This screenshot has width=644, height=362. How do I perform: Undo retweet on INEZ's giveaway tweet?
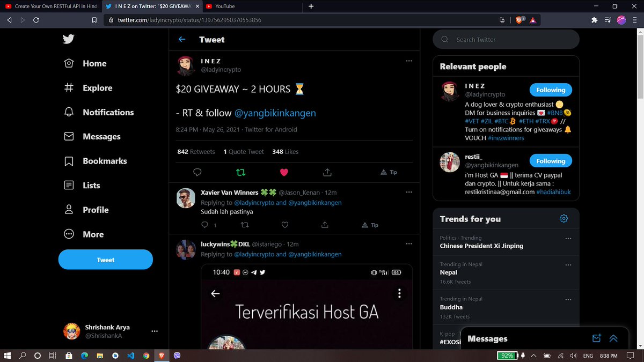[x=241, y=172]
